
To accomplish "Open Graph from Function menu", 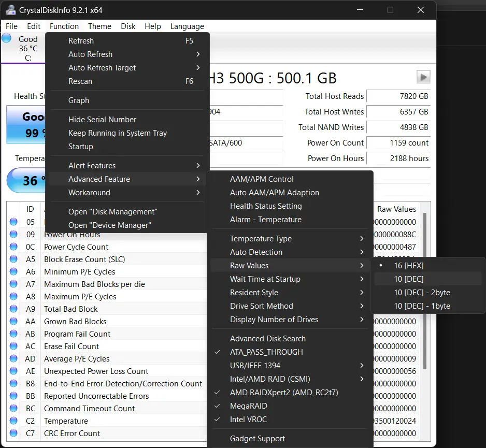I will 127,100.
